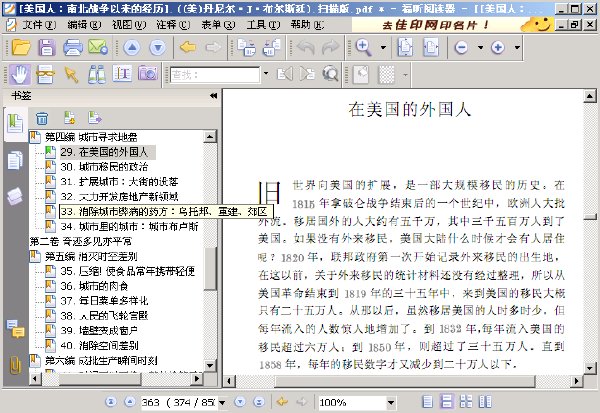Image resolution: width=600 pixels, height=413 pixels.
Task: Open the binoculars search tool
Action: [x=96, y=74]
